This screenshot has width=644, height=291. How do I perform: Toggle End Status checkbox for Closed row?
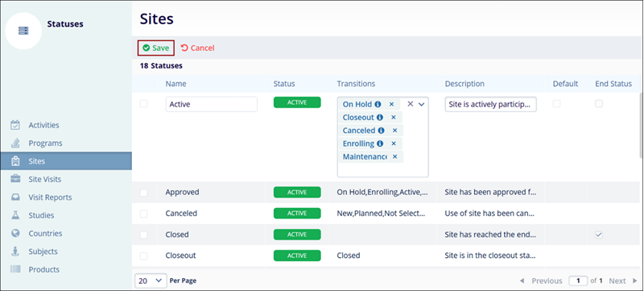pos(599,235)
